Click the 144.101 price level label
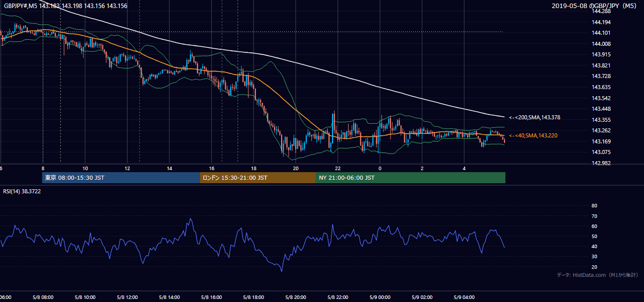The width and height of the screenshot is (644, 302). [x=601, y=33]
